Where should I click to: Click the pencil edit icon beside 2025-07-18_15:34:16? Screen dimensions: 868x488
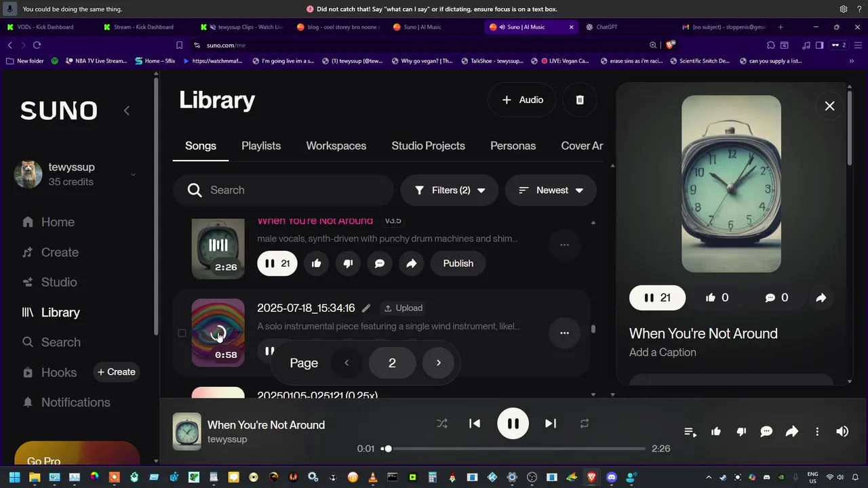(x=366, y=308)
